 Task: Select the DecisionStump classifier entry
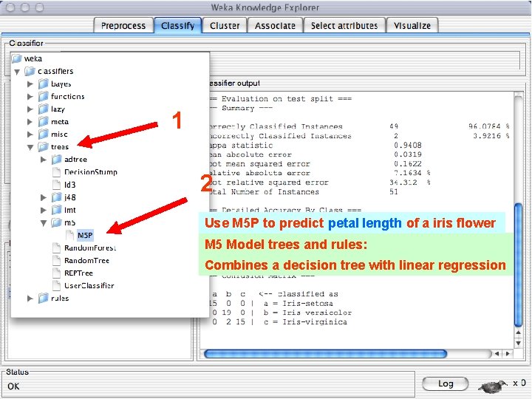[x=91, y=172]
